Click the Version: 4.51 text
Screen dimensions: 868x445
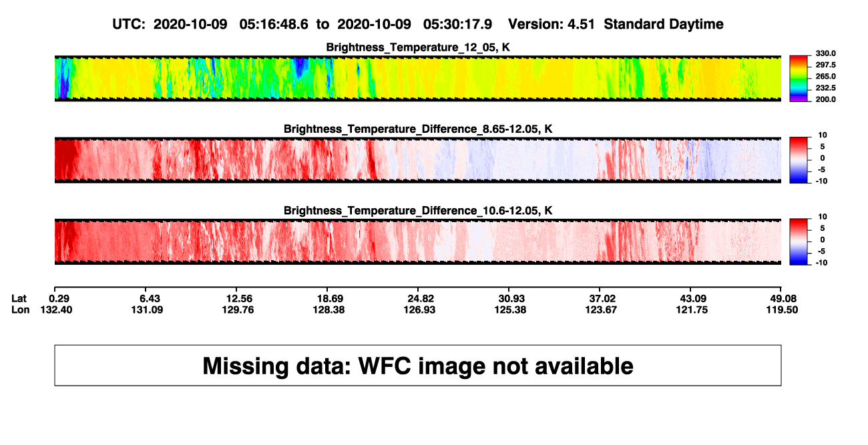tap(552, 25)
